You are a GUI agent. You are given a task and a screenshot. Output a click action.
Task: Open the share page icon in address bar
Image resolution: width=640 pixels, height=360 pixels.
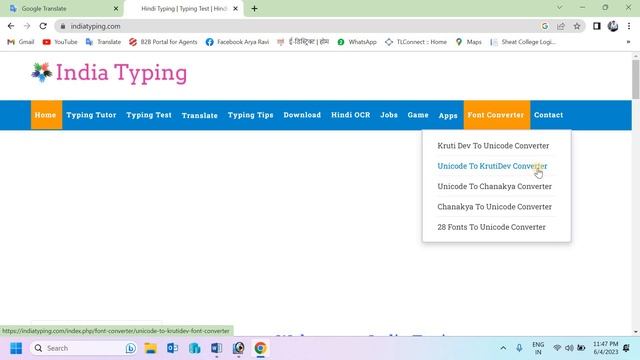pyautogui.click(x=561, y=26)
